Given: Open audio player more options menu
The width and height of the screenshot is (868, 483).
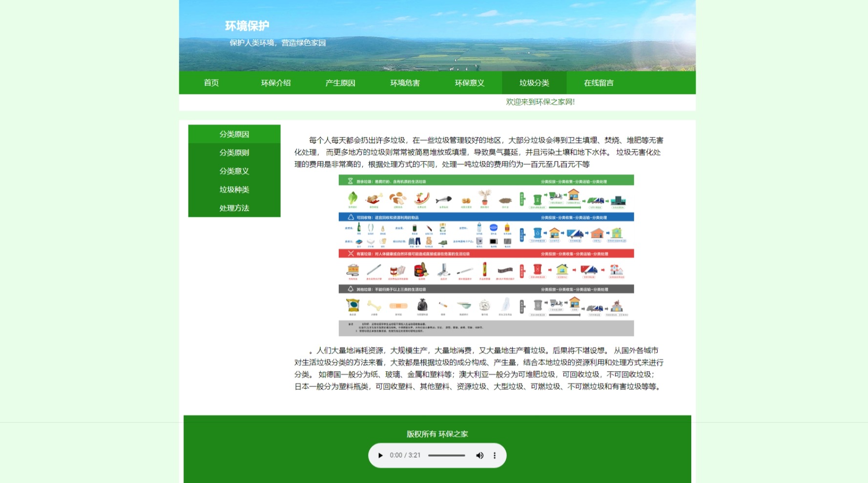Looking at the screenshot, I should pos(495,455).
